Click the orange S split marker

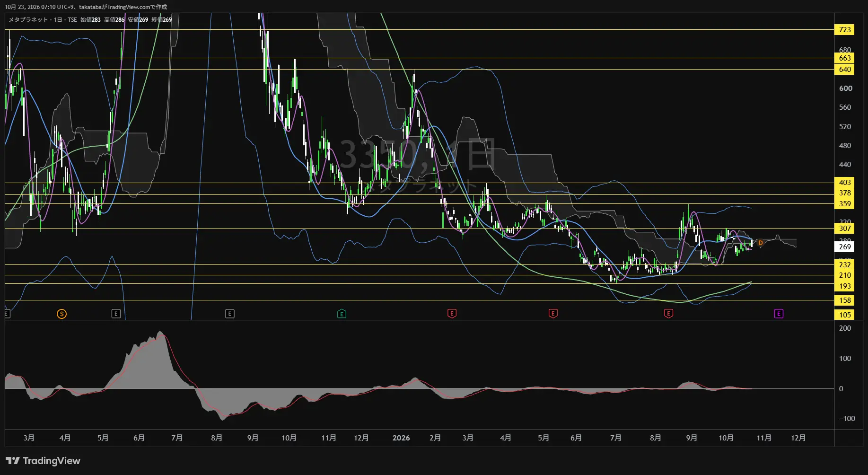coord(61,314)
